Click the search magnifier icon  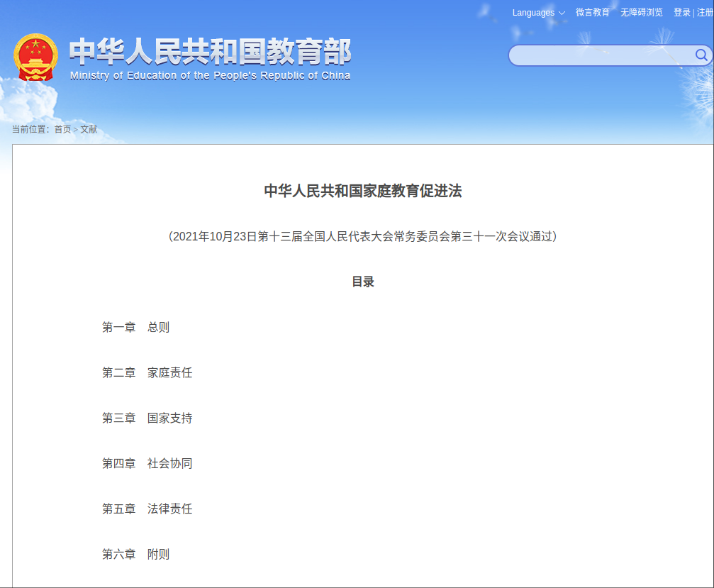pyautogui.click(x=701, y=55)
